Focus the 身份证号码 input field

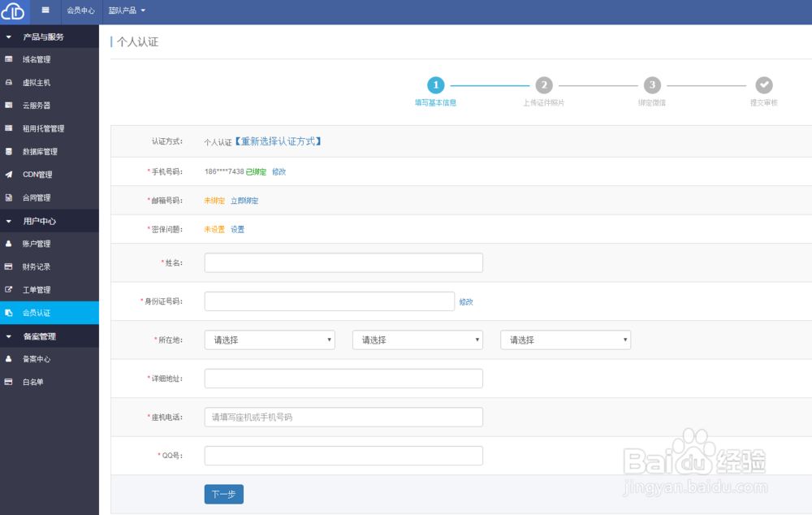coord(330,301)
